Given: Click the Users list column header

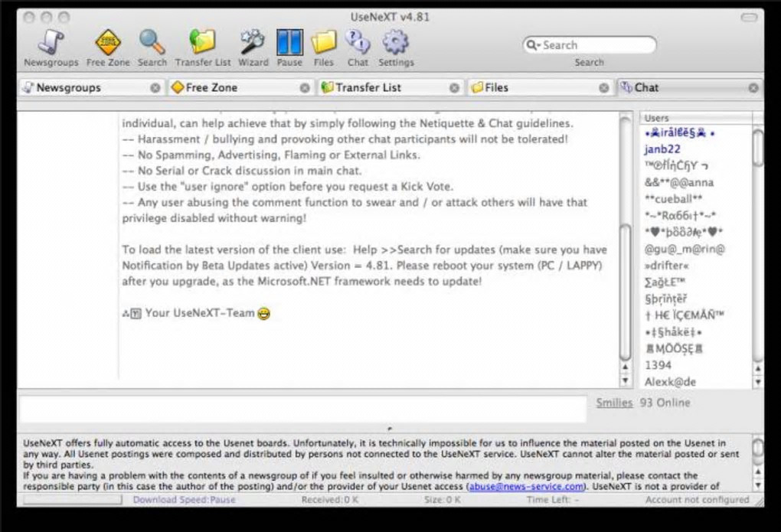Looking at the screenshot, I should (x=696, y=118).
